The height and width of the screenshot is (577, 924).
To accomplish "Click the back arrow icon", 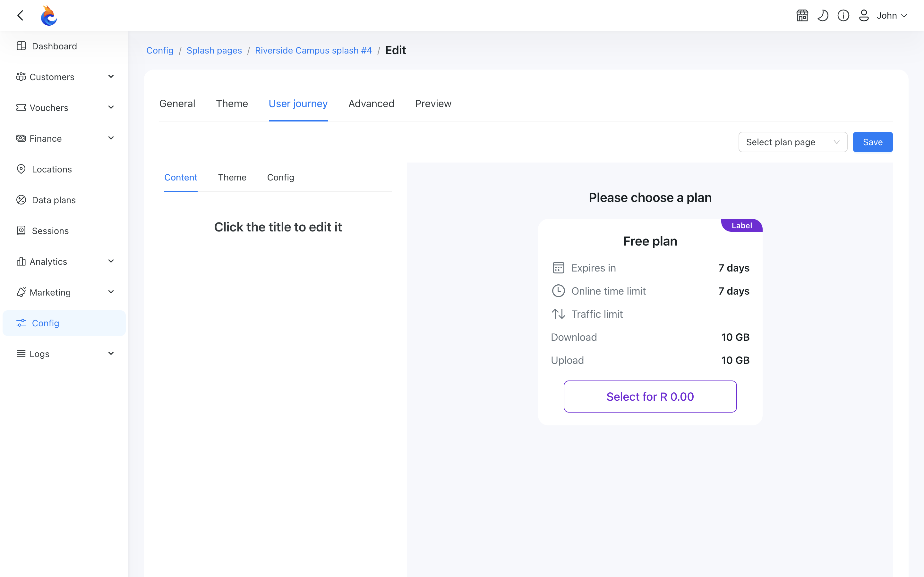I will [x=21, y=15].
